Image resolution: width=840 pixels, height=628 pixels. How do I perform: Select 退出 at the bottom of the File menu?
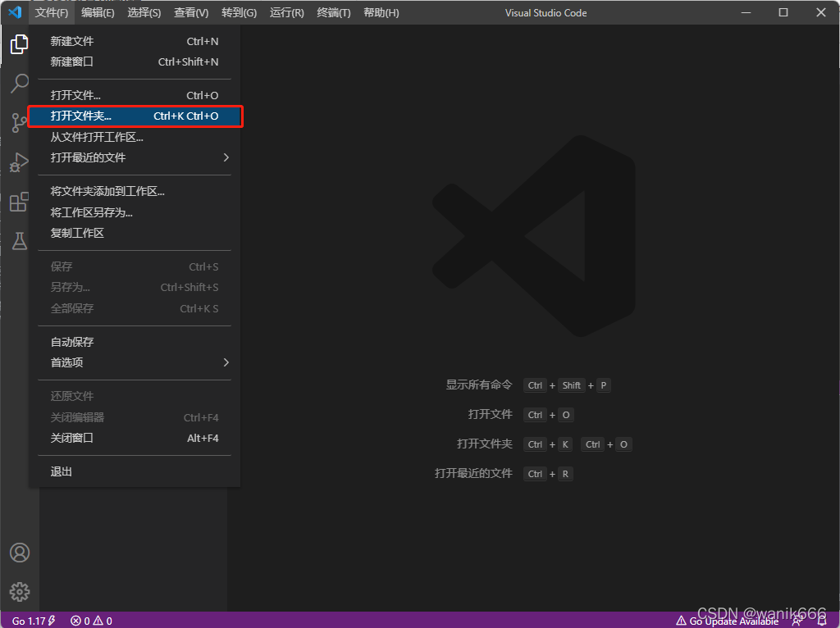135,471
